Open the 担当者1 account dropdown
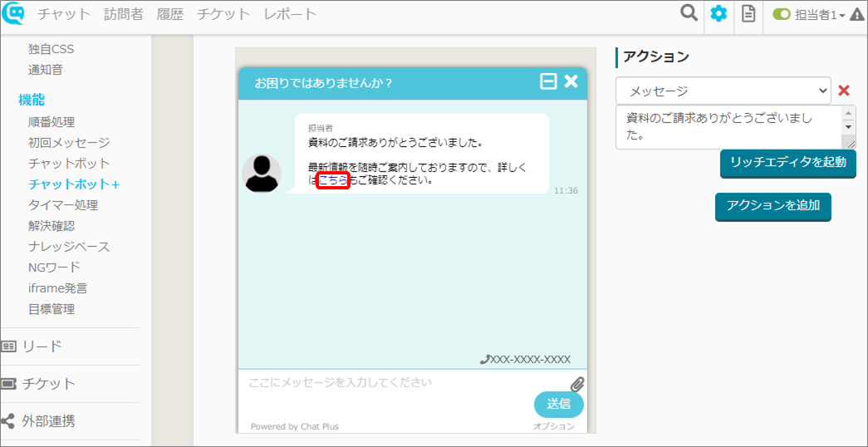This screenshot has height=447, width=868. click(820, 15)
